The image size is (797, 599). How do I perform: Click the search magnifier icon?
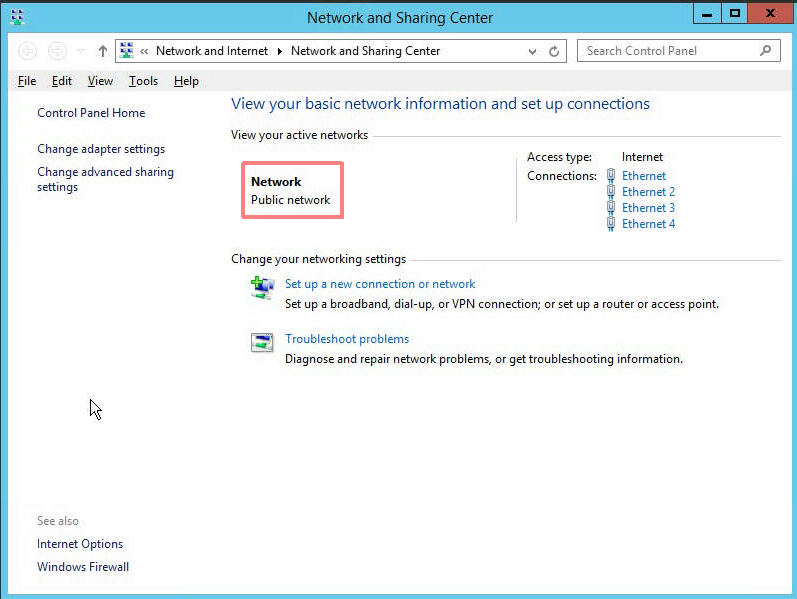(765, 50)
